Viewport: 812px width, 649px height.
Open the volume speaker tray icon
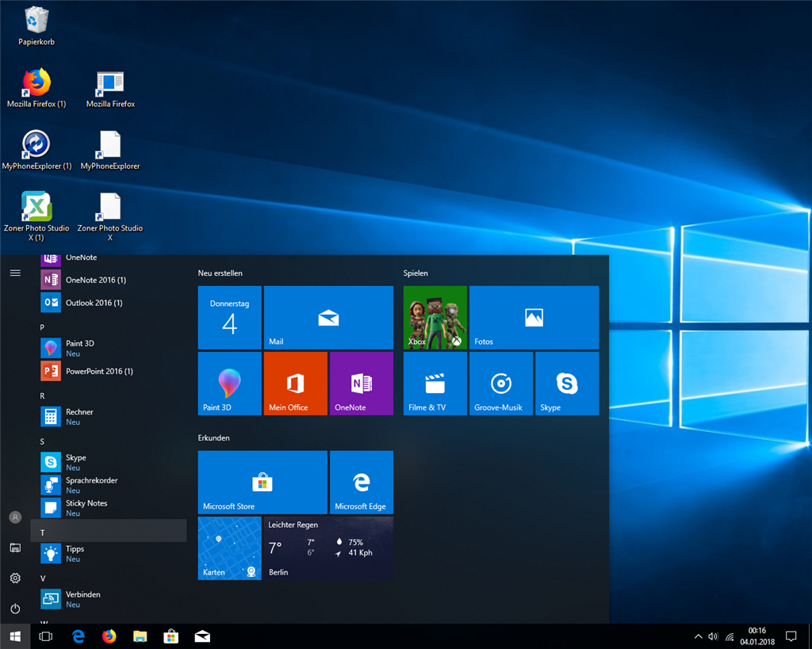[713, 636]
